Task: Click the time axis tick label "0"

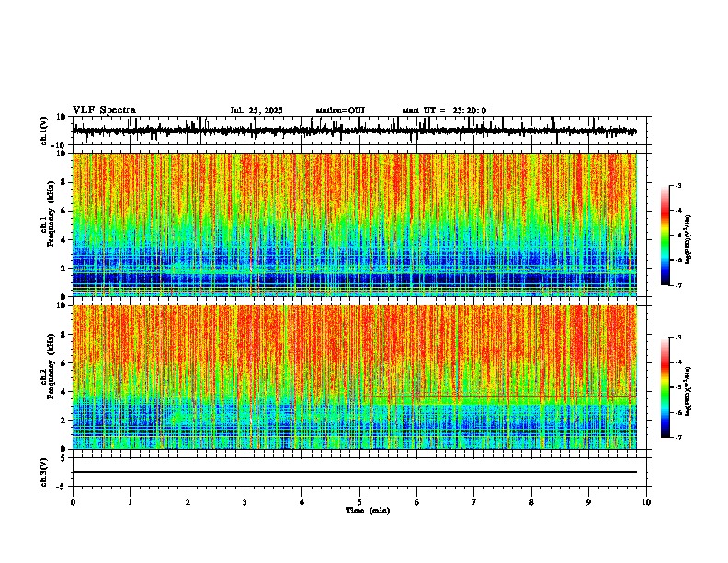Action: click(x=73, y=502)
